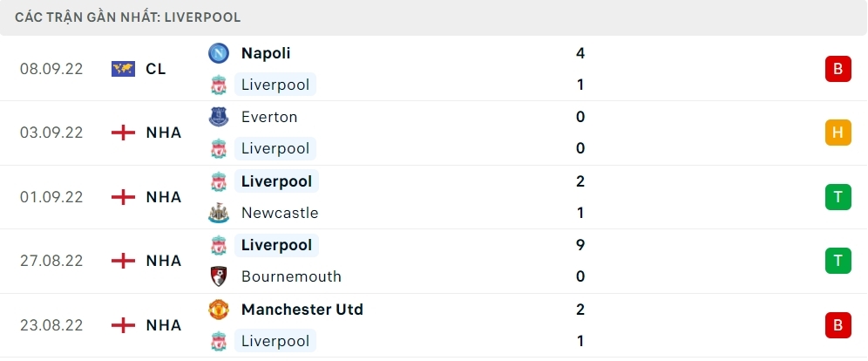The height and width of the screenshot is (361, 868).
Task: Click Liverpool crest in the Napoli match
Action: pyautogui.click(x=218, y=85)
